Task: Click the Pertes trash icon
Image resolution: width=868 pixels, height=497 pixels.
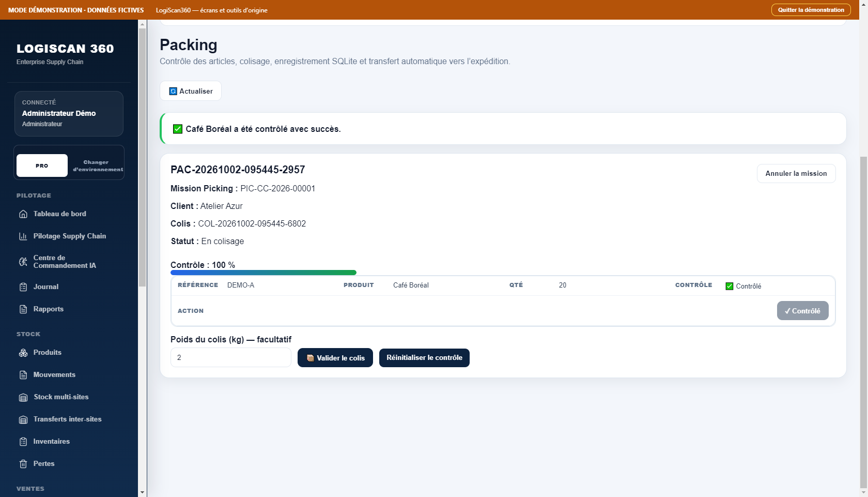Action: click(23, 464)
